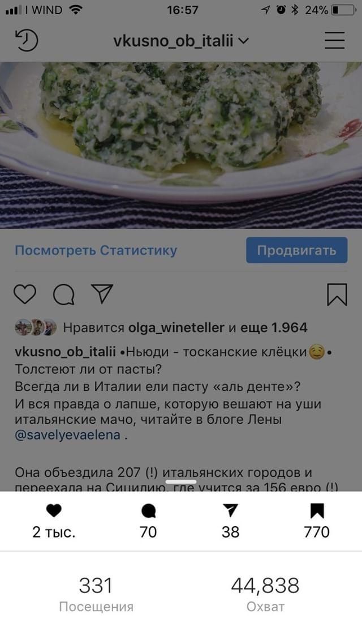Tap the filled bookmark saves stat
Viewport: 362px width, 644px height.
[x=317, y=521]
